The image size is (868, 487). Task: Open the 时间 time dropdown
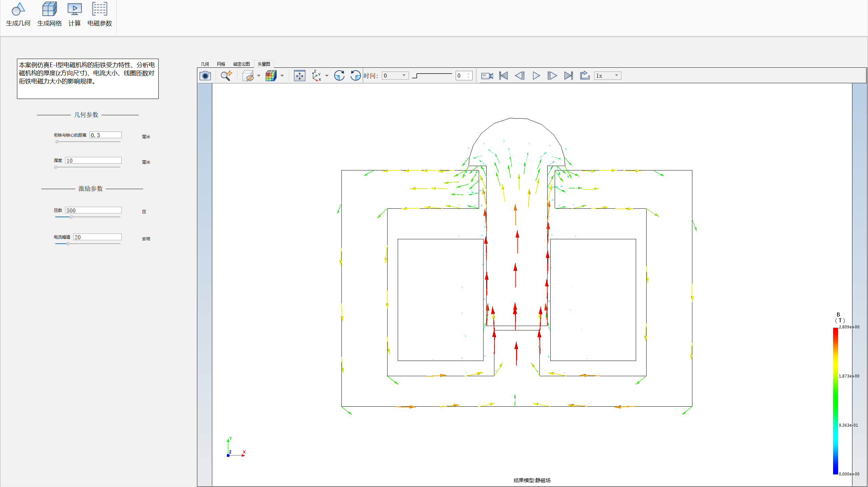[395, 76]
